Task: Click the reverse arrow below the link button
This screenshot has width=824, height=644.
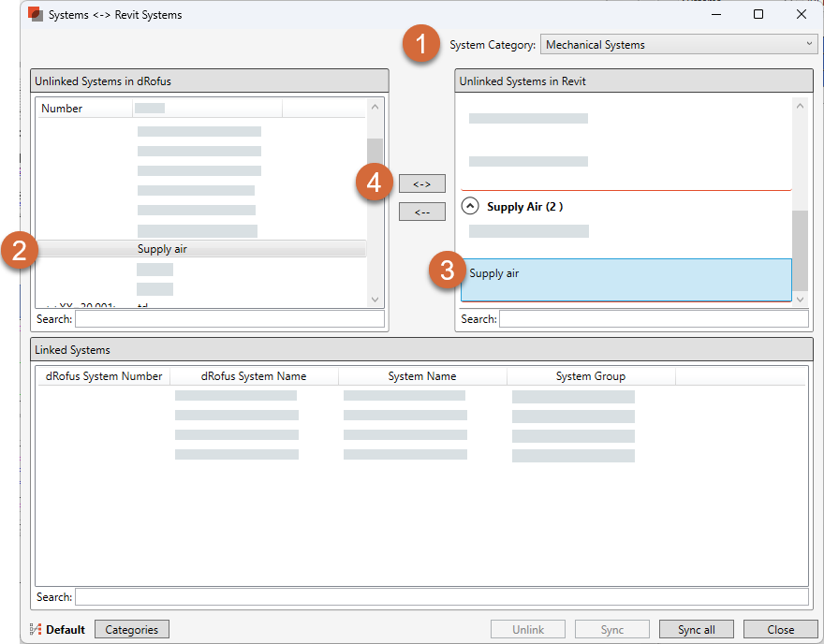Action: coord(422,211)
